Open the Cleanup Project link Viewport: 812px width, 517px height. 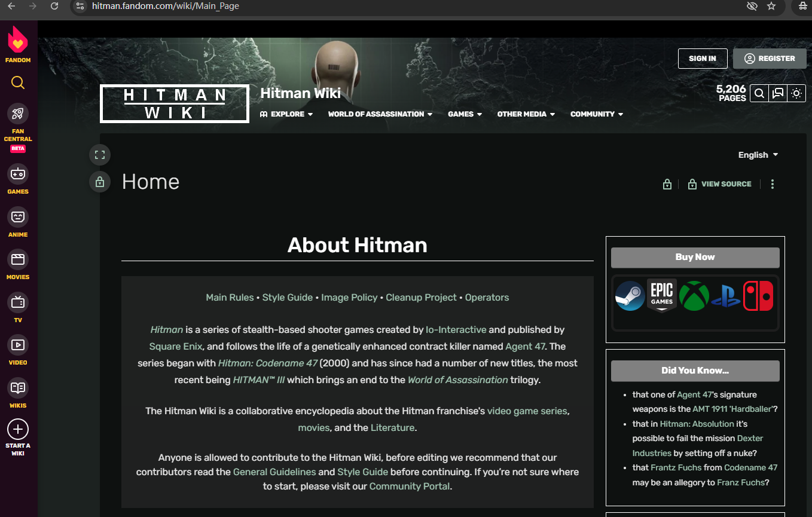click(421, 297)
